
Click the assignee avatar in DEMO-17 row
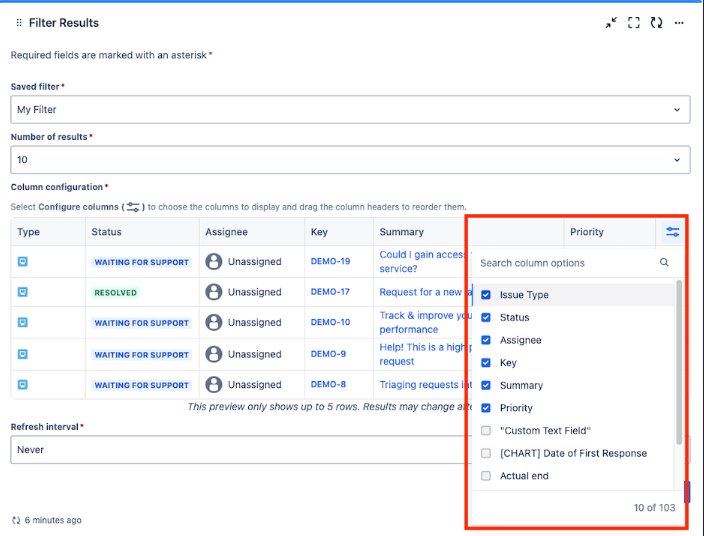click(x=214, y=292)
